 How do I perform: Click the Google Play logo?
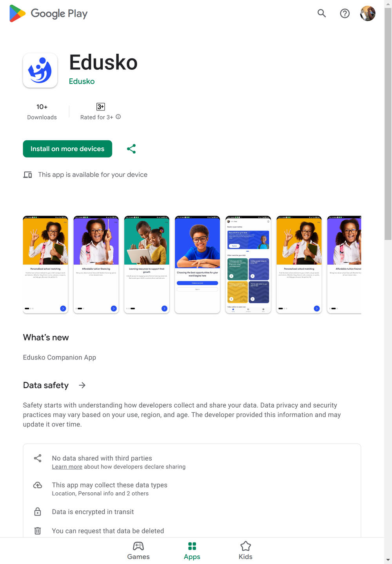[49, 13]
